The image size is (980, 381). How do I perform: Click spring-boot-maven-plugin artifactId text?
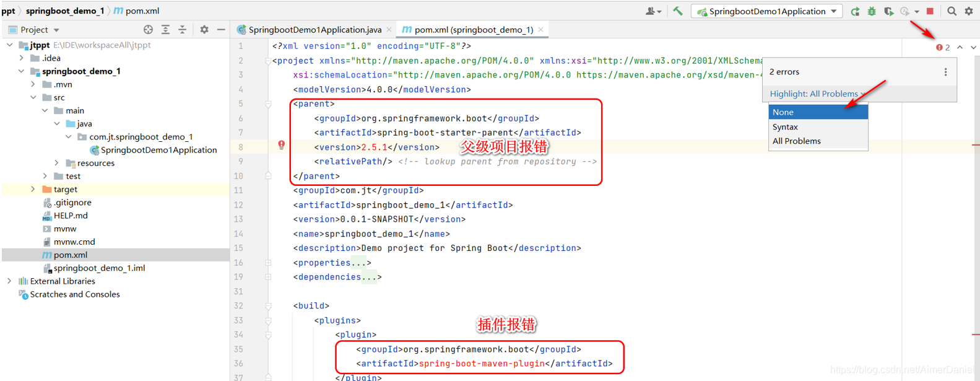tap(482, 364)
